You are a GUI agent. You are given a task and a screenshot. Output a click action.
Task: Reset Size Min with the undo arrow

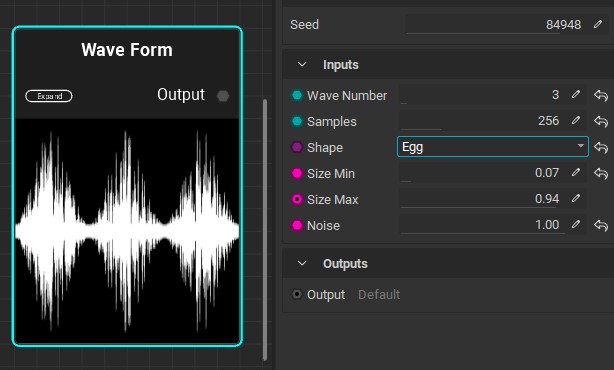tap(601, 173)
